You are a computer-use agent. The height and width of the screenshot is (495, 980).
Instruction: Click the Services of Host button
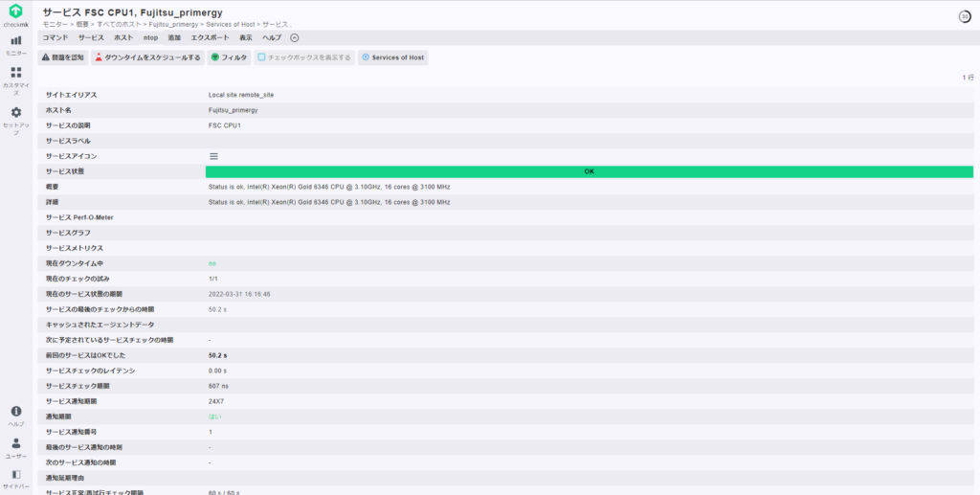point(393,57)
